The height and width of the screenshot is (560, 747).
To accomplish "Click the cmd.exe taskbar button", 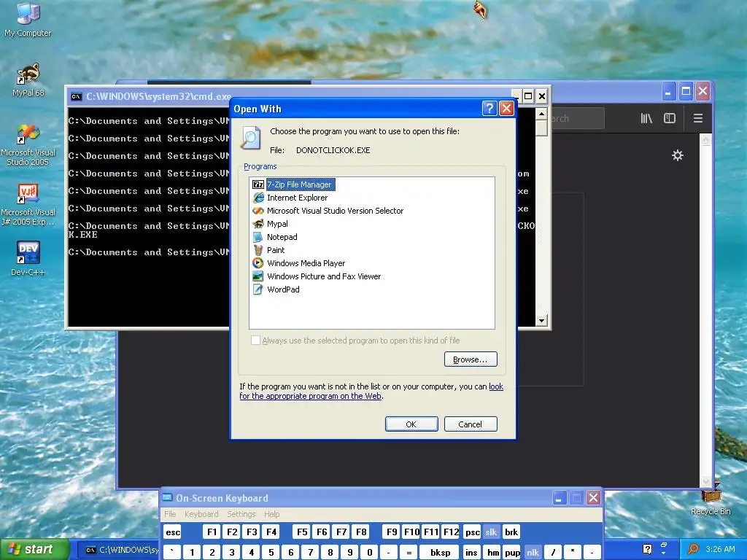I will coord(119,550).
